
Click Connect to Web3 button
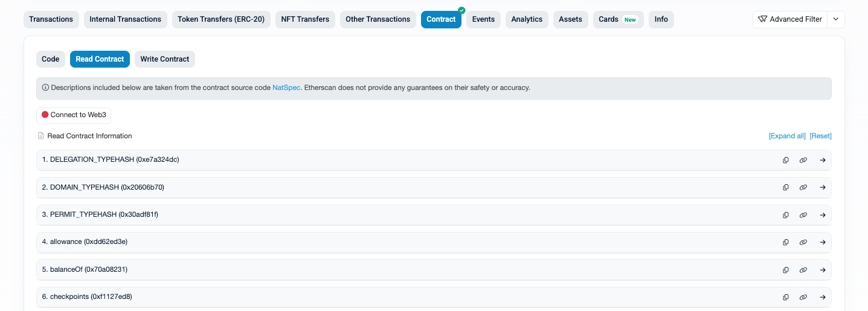(x=74, y=115)
